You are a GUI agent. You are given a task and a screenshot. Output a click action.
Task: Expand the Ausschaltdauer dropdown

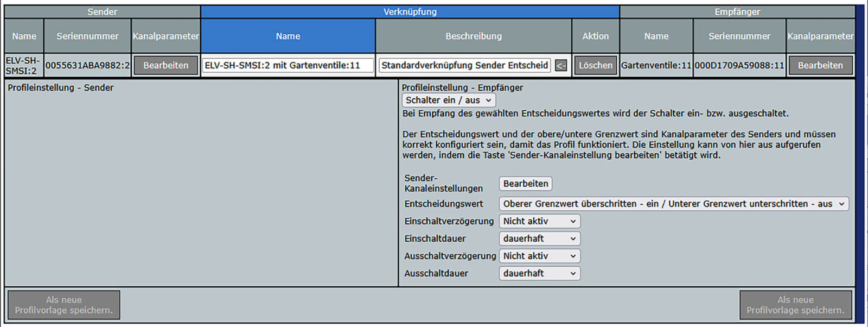click(x=539, y=273)
